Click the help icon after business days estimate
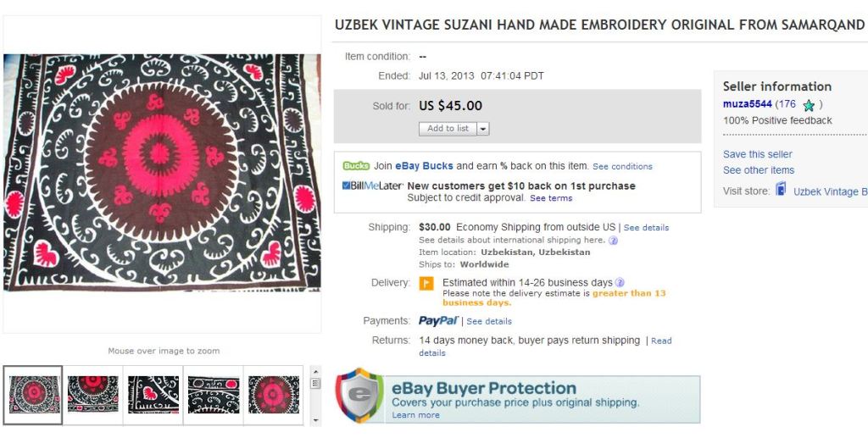 620,282
